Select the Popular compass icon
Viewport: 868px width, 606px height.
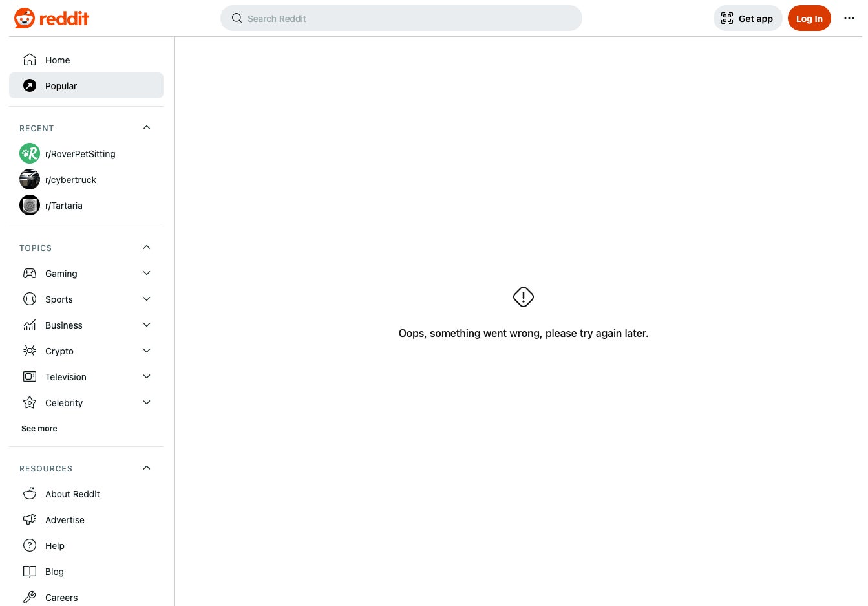pyautogui.click(x=30, y=85)
